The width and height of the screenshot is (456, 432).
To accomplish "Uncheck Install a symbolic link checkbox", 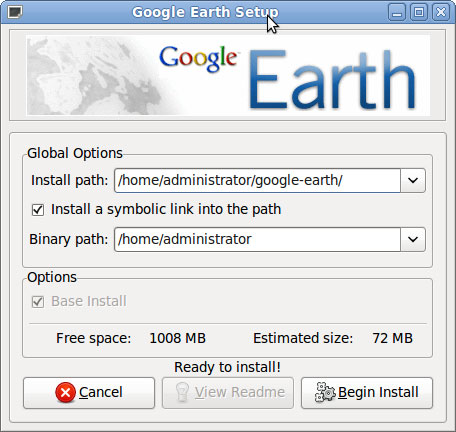I will (x=38, y=210).
